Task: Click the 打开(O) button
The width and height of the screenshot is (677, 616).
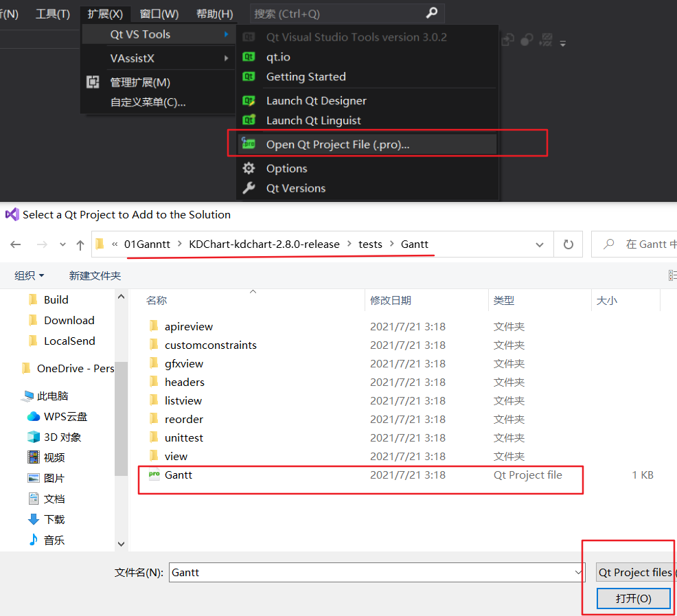Action: tap(633, 598)
